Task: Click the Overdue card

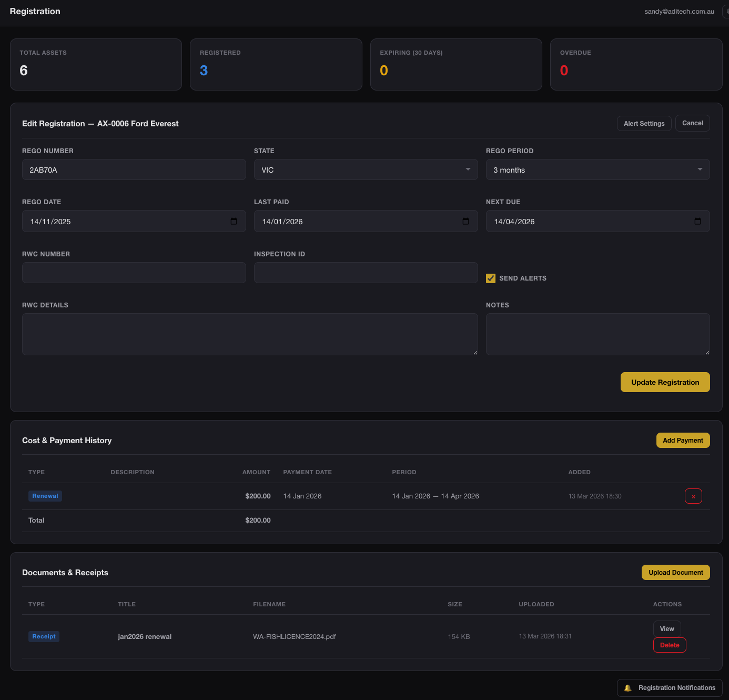Action: pyautogui.click(x=636, y=64)
